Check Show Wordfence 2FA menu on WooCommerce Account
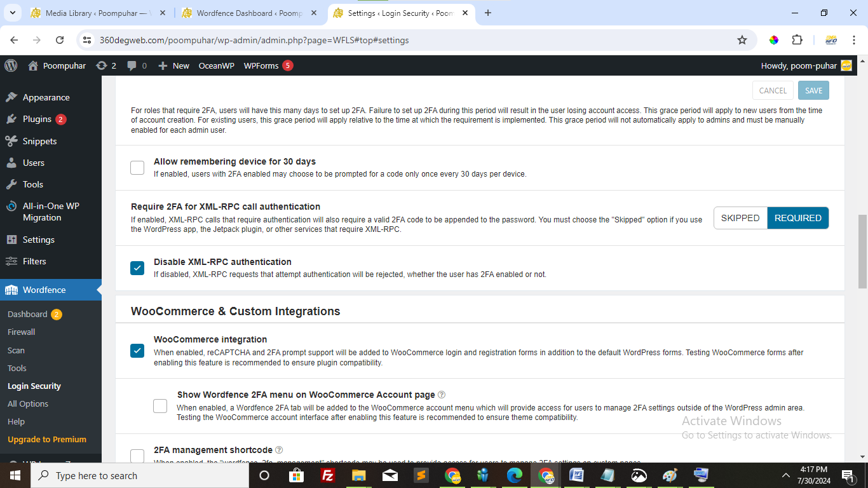 pos(160,406)
